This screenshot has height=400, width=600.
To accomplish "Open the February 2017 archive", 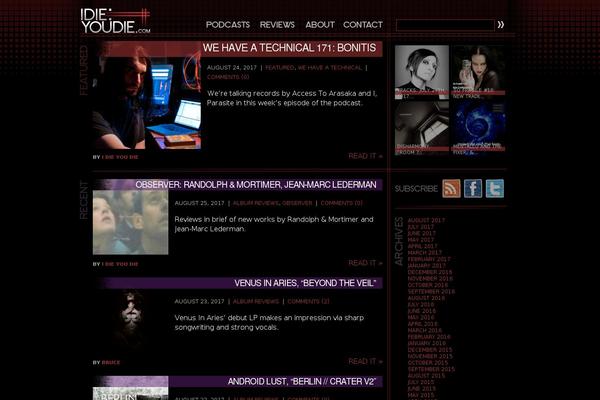I will click(429, 260).
